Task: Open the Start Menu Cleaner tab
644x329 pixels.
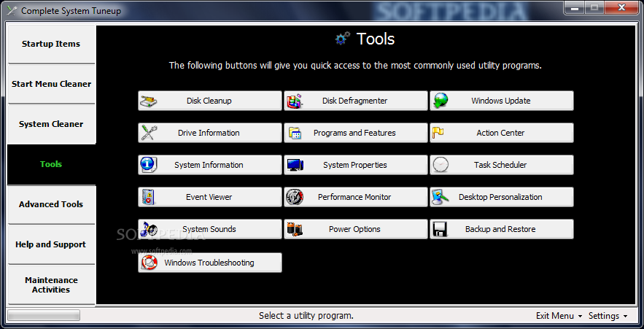Action: 51,84
